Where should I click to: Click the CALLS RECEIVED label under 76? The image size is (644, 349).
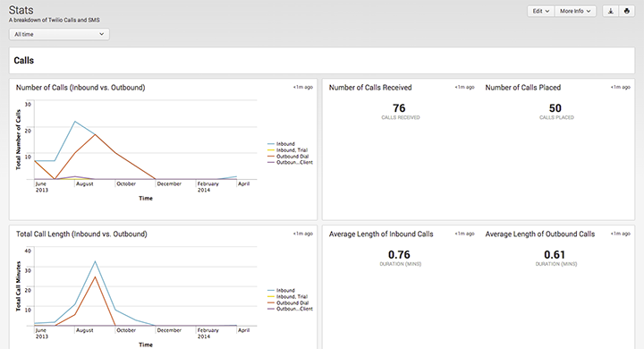(x=401, y=117)
